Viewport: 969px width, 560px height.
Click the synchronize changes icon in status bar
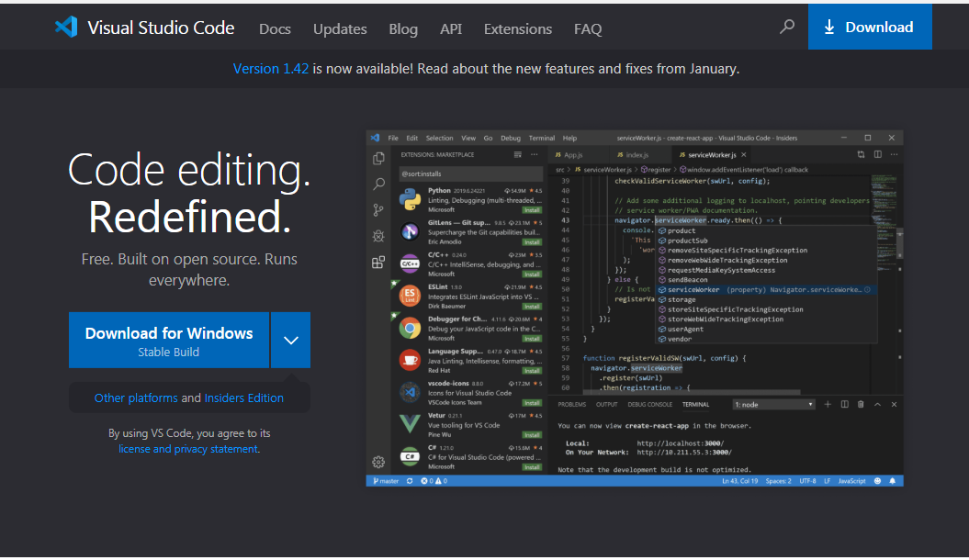coord(410,481)
